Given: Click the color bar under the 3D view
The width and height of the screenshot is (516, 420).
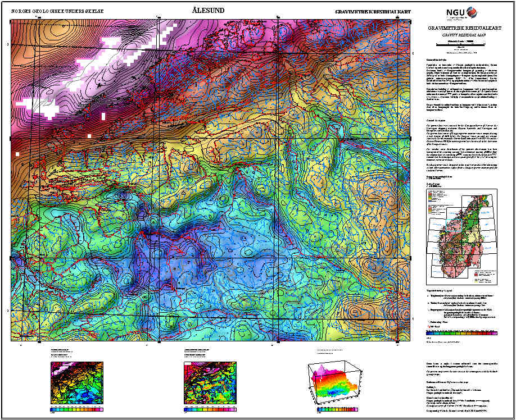Looking at the screenshot, I should coord(338,409).
